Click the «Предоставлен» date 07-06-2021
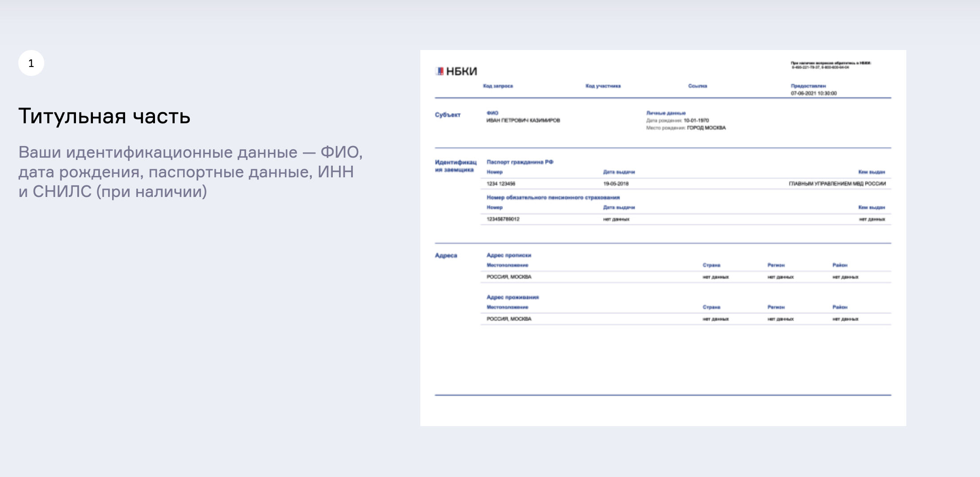Image resolution: width=980 pixels, height=477 pixels. pos(813,93)
